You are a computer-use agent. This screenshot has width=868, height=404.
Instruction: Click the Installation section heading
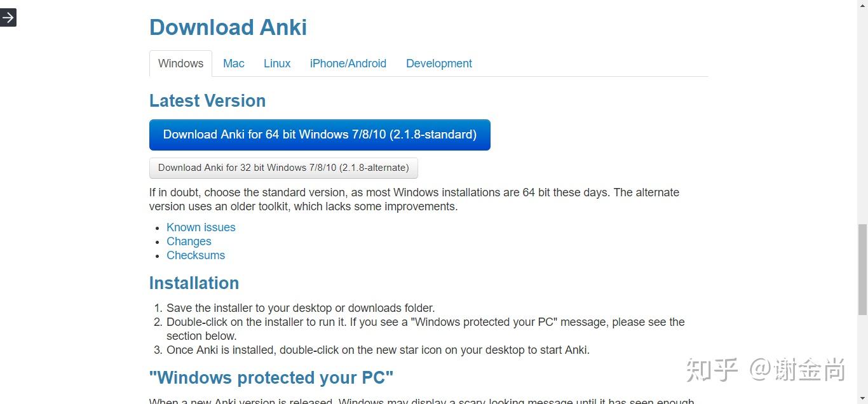pos(194,283)
